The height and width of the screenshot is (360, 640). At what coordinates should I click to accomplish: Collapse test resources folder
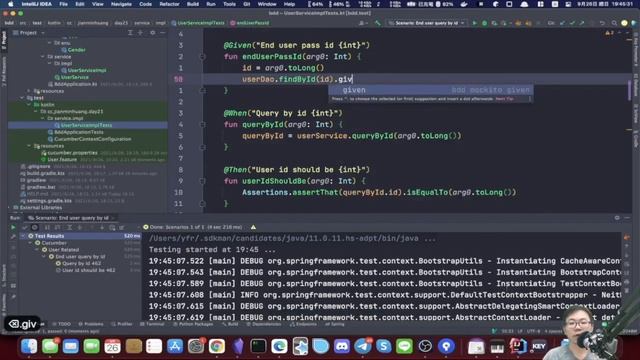pyautogui.click(x=29, y=146)
